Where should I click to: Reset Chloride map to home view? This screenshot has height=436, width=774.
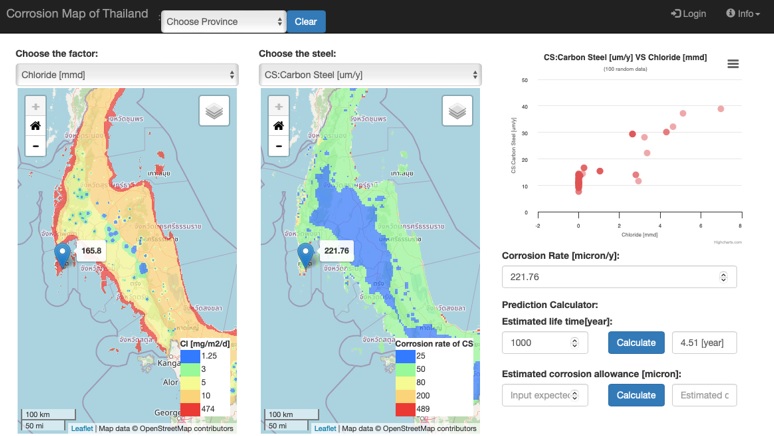coord(36,126)
